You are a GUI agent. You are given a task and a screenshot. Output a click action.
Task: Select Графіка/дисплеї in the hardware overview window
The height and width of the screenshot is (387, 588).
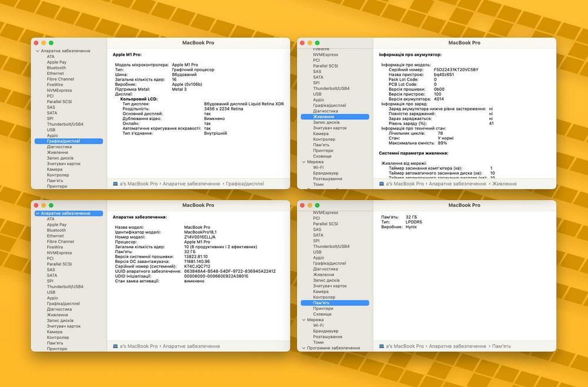pos(64,303)
